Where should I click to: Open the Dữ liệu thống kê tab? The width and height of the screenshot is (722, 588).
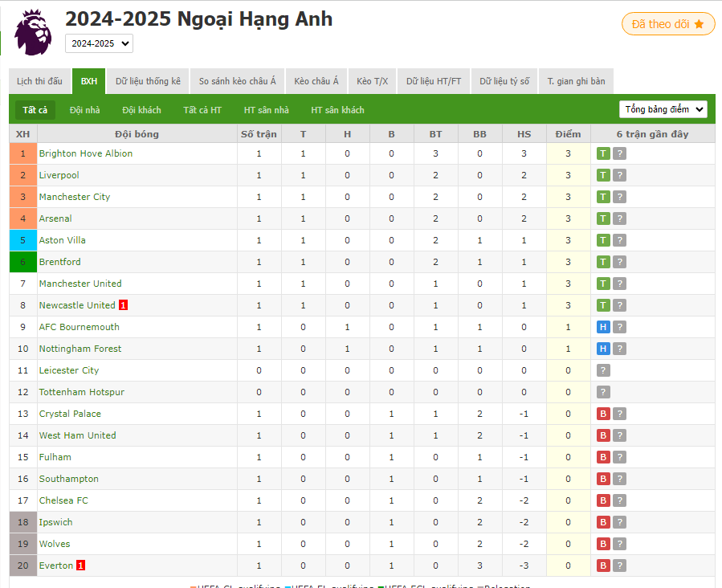tap(148, 81)
